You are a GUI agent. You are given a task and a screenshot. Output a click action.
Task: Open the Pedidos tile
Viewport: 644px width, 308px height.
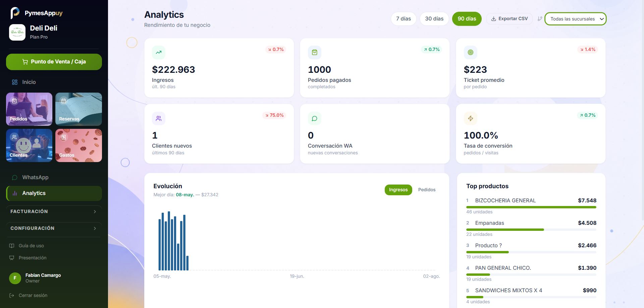point(29,109)
